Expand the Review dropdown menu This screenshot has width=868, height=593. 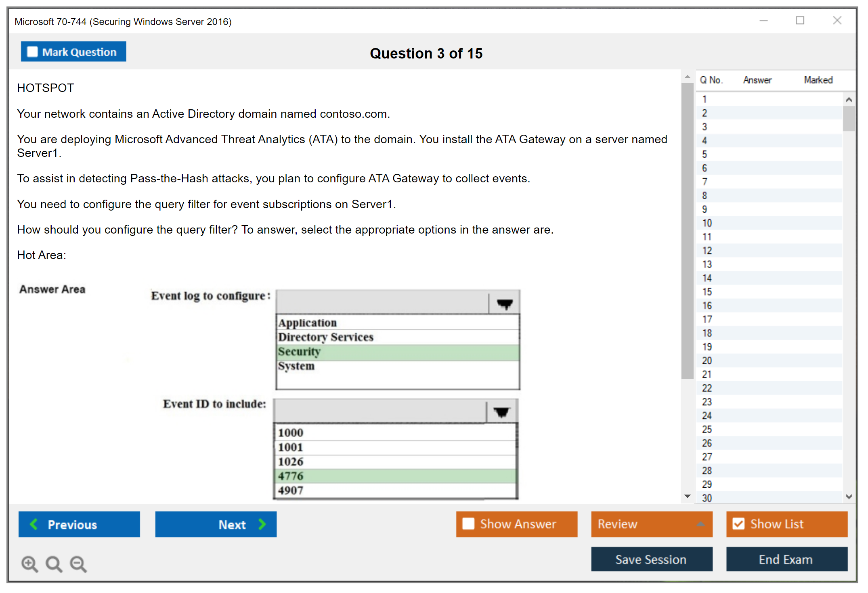700,524
